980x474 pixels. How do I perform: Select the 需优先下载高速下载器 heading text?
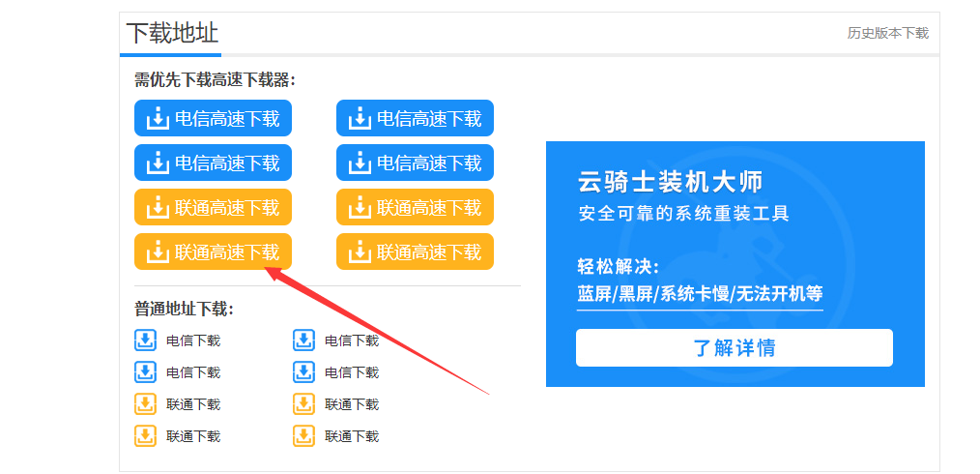215,80
